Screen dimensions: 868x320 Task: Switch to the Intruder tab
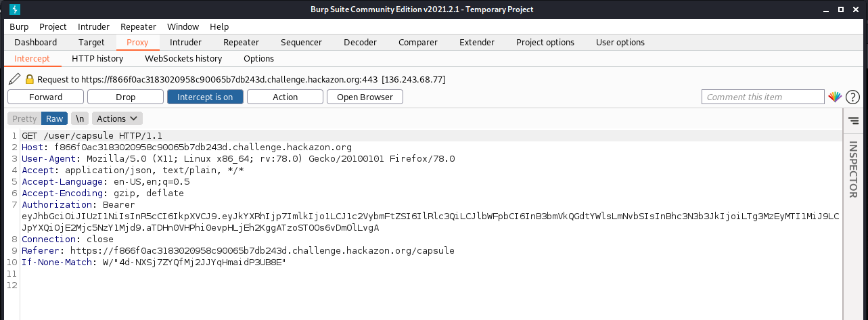[x=185, y=42]
